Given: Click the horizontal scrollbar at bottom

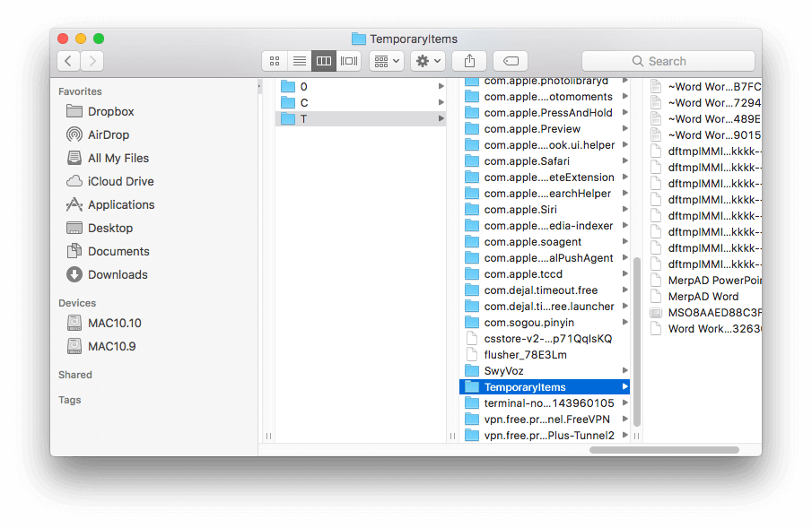Looking at the screenshot, I should click(x=664, y=450).
